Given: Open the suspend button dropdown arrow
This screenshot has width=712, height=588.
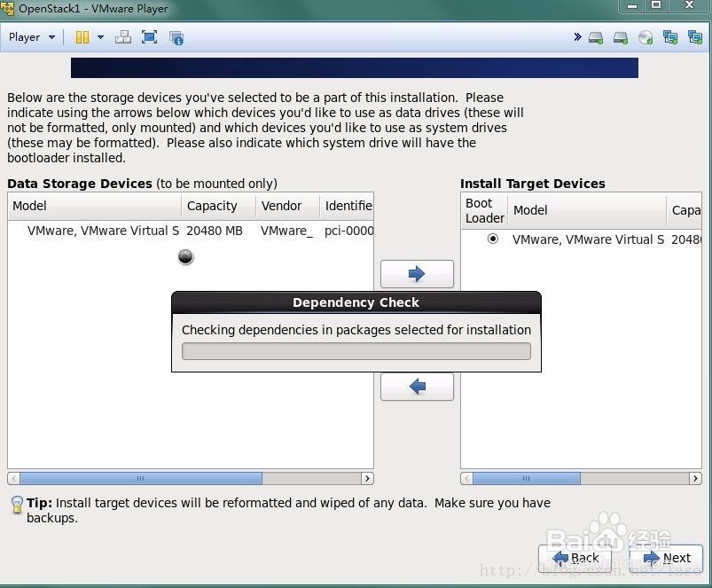Looking at the screenshot, I should click(99, 36).
